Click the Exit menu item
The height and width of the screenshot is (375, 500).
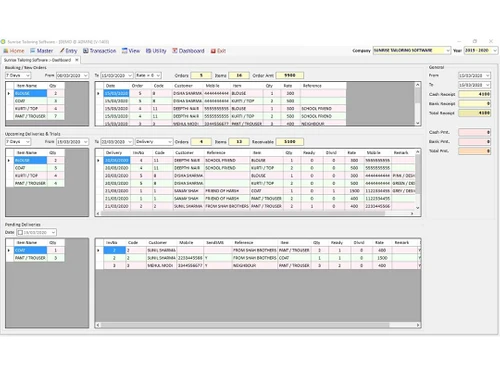pos(218,51)
